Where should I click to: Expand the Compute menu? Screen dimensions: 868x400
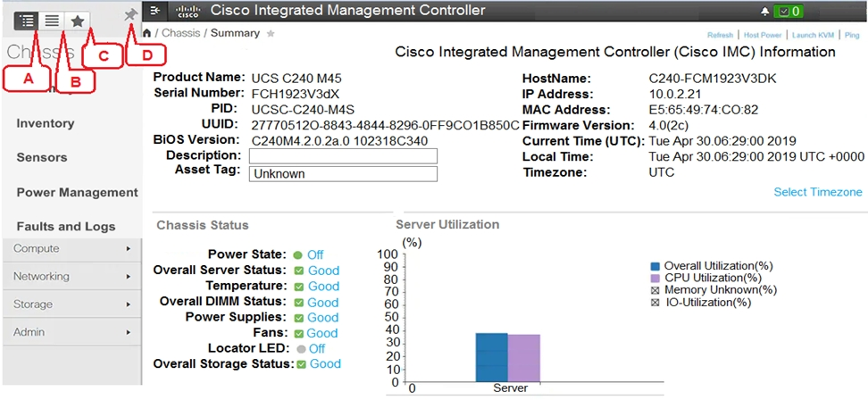point(70,249)
